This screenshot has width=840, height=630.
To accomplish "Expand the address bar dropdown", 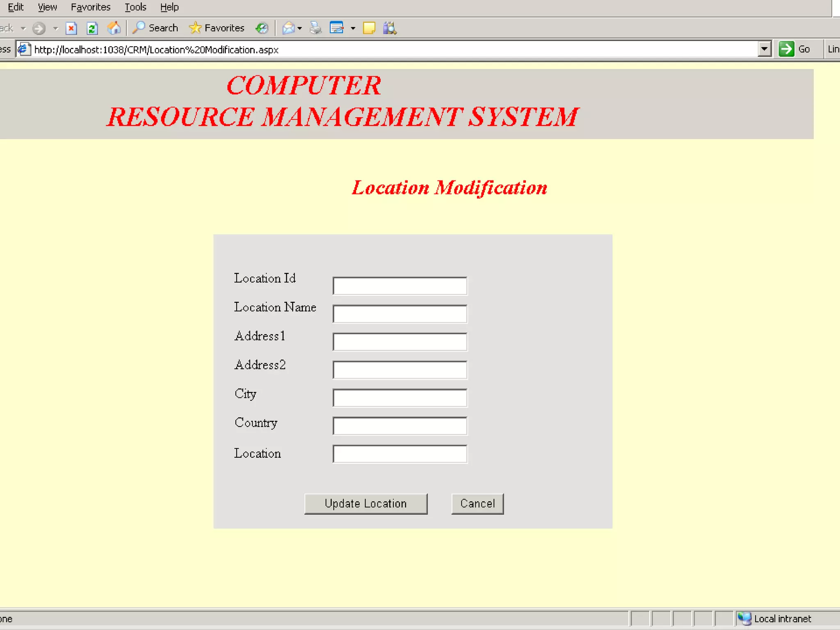I will click(764, 49).
